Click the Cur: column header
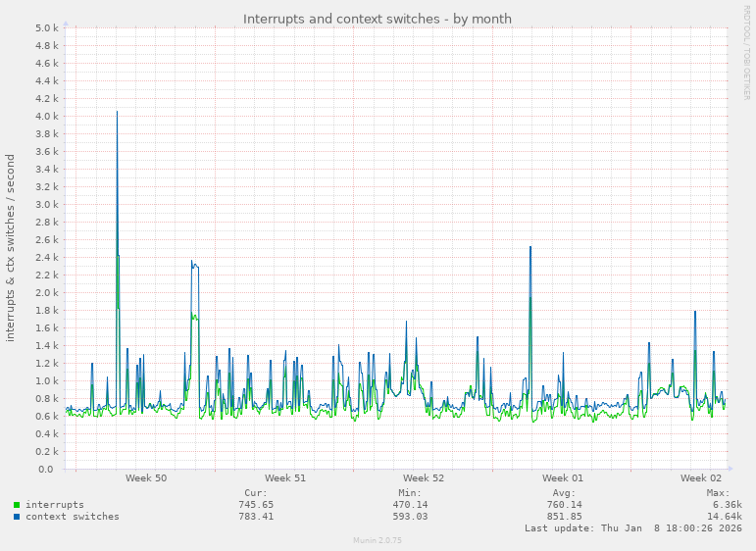Screen dimensions: 756x551 pyautogui.click(x=255, y=493)
